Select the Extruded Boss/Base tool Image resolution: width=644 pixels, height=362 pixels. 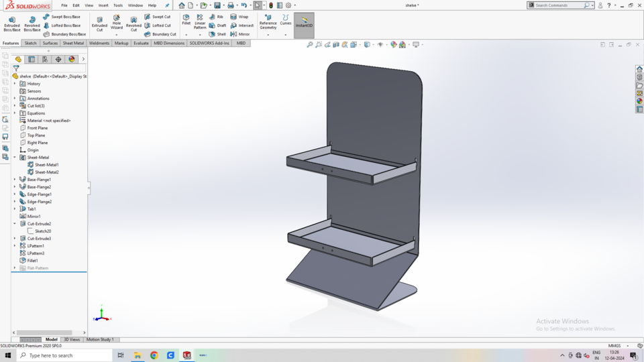click(x=12, y=24)
